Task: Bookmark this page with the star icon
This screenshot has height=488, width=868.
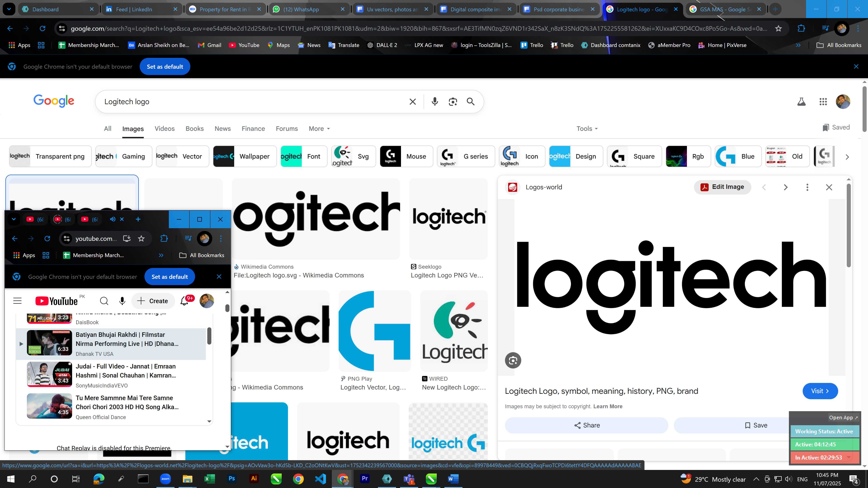Action: click(x=778, y=29)
